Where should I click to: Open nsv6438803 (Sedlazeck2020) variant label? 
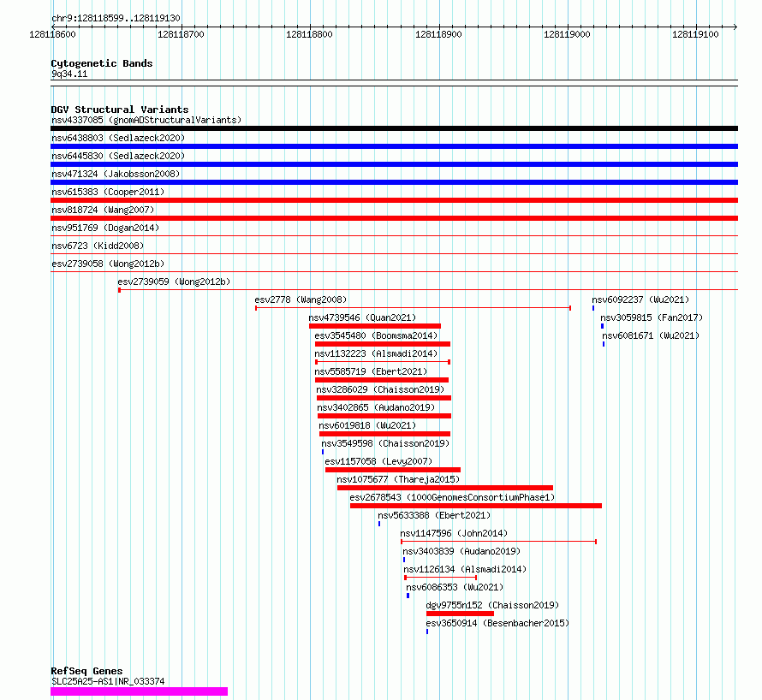118,138
